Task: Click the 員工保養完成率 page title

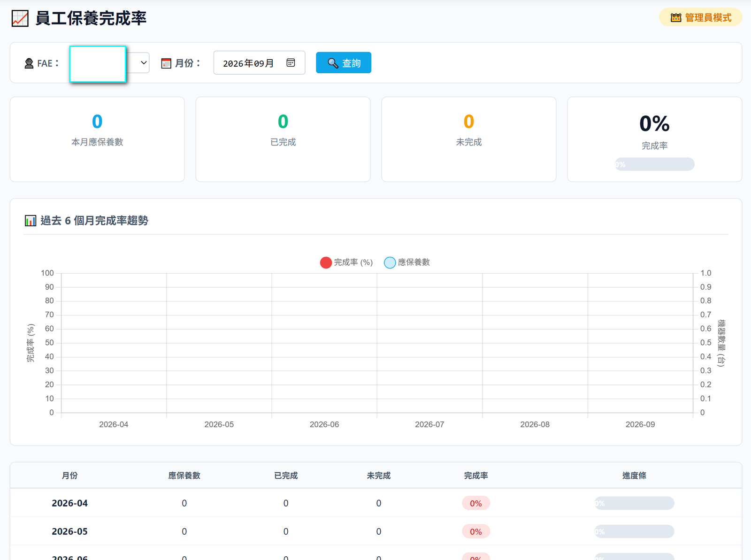Action: 91,18
